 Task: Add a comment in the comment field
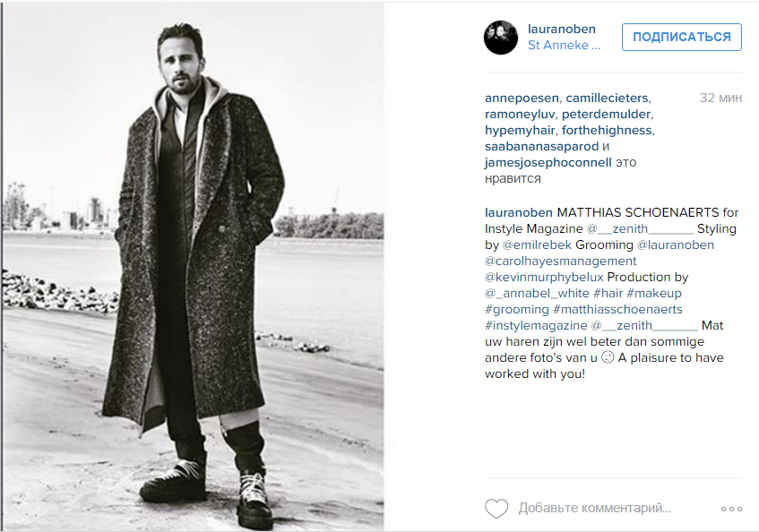595,508
